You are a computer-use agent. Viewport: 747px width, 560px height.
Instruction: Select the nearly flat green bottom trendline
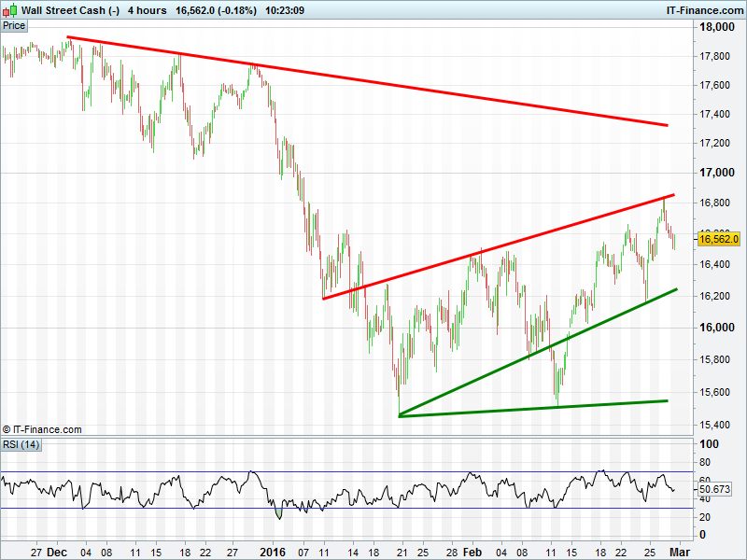pyautogui.click(x=532, y=408)
